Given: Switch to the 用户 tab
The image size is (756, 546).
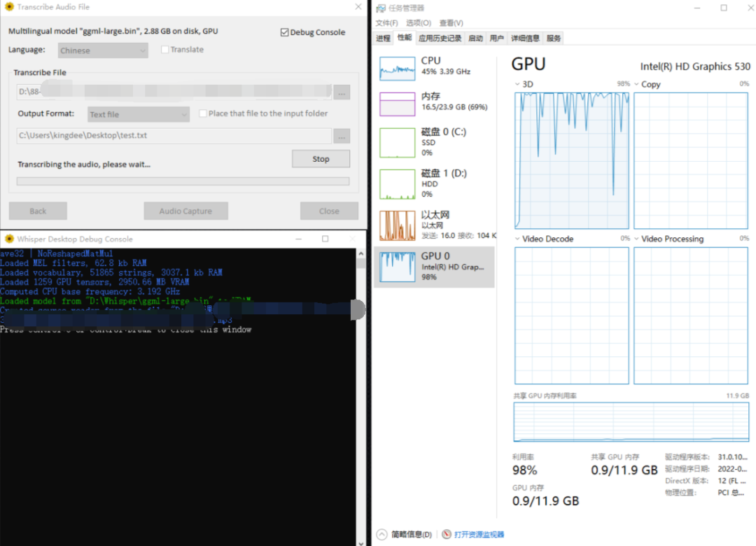Looking at the screenshot, I should 496,38.
